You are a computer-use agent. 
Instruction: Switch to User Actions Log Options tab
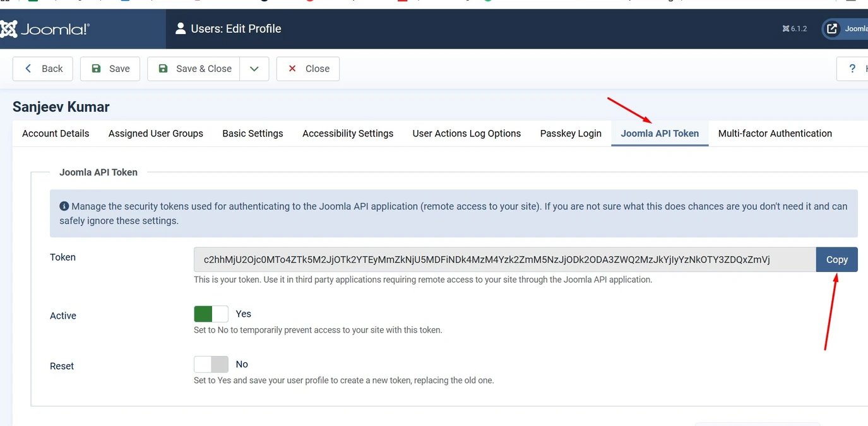point(467,134)
